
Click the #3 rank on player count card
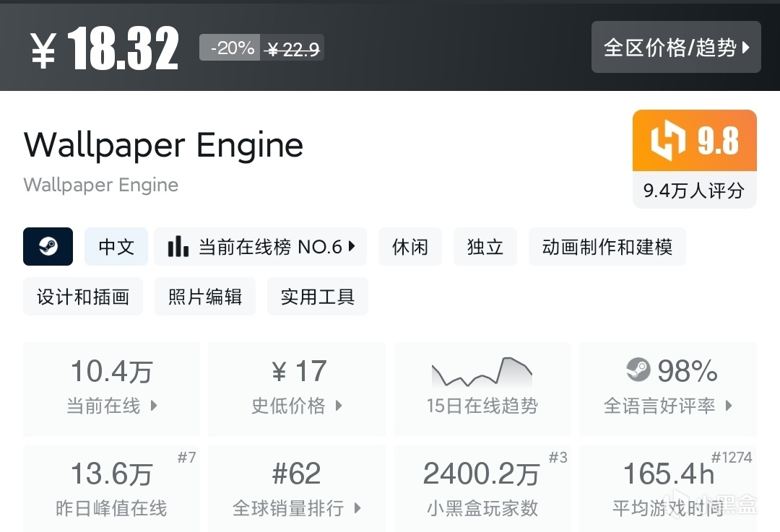(x=558, y=457)
